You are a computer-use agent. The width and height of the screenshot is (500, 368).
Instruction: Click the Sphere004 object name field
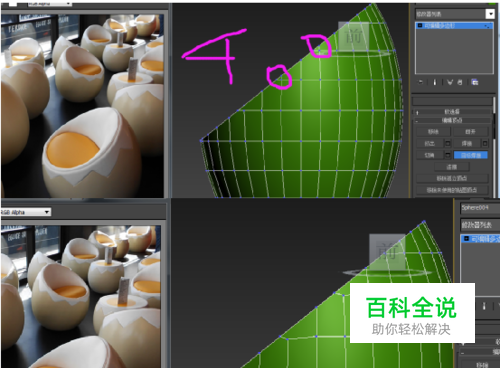(x=480, y=208)
